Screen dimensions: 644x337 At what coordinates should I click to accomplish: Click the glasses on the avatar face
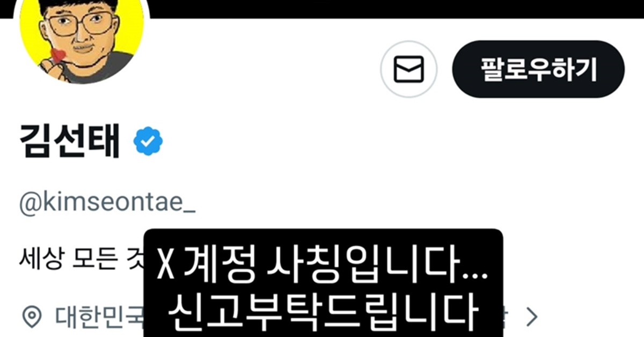coord(81,24)
